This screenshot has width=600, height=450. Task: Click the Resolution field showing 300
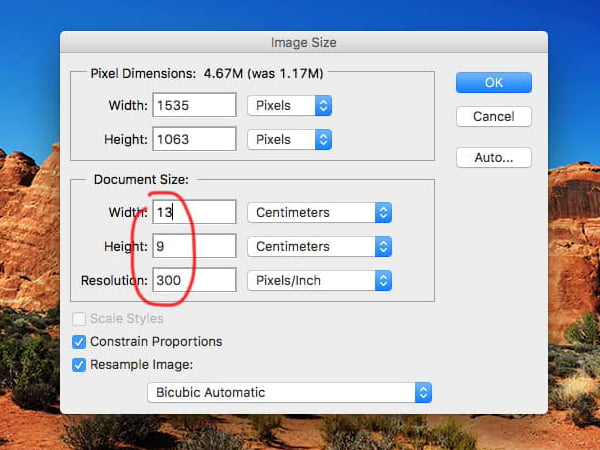pyautogui.click(x=194, y=280)
